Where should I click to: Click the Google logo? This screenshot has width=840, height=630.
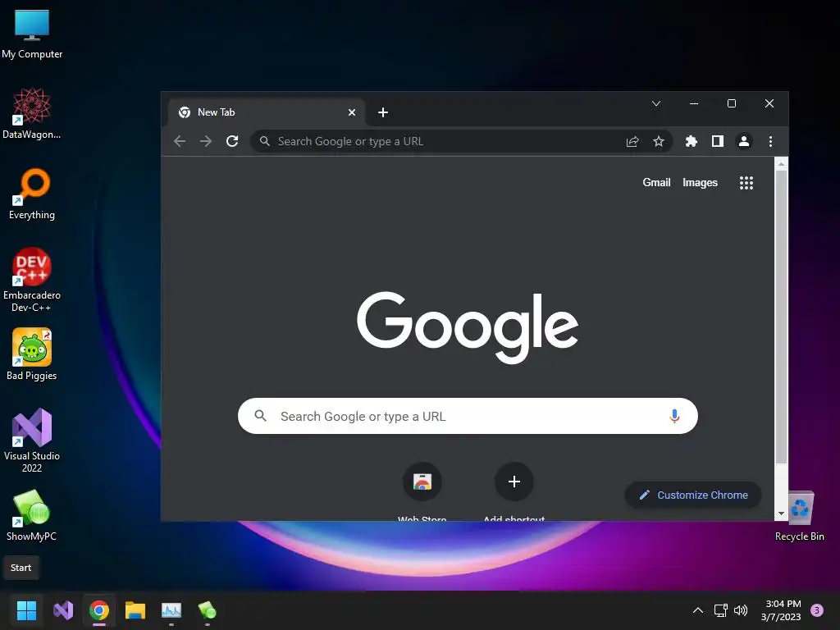coord(467,327)
